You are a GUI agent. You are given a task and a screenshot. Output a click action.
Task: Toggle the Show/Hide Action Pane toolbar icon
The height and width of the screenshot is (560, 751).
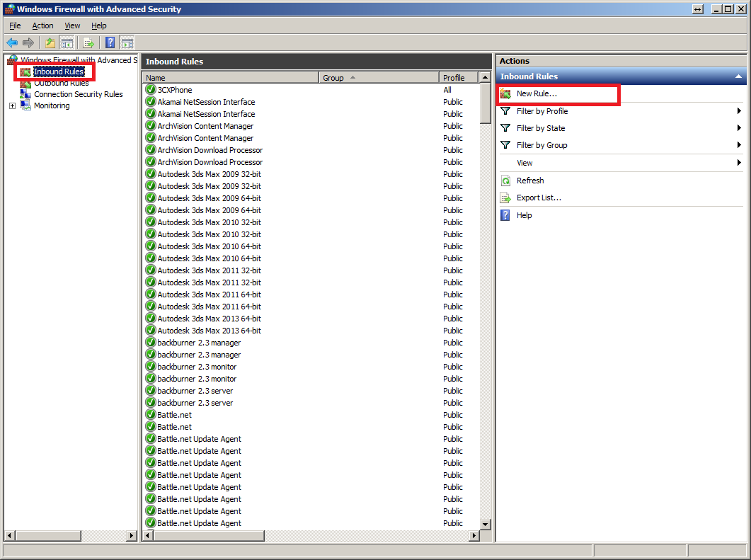[x=127, y=43]
